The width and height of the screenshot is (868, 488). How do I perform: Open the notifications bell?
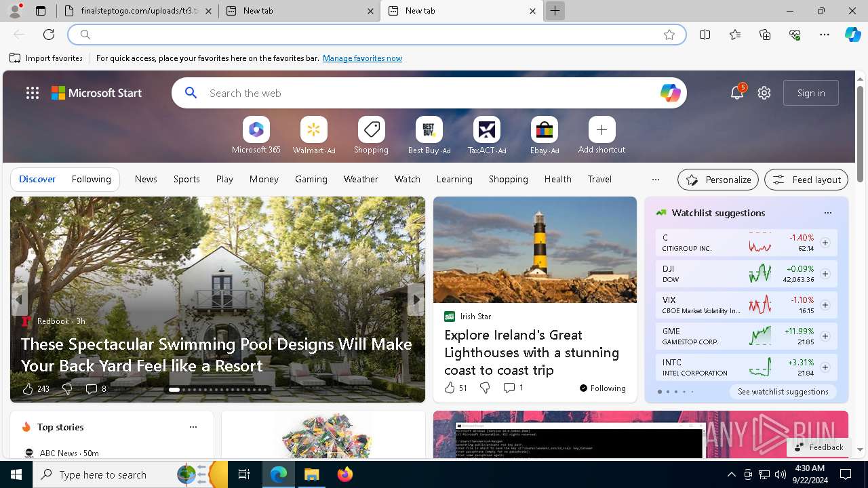(737, 93)
